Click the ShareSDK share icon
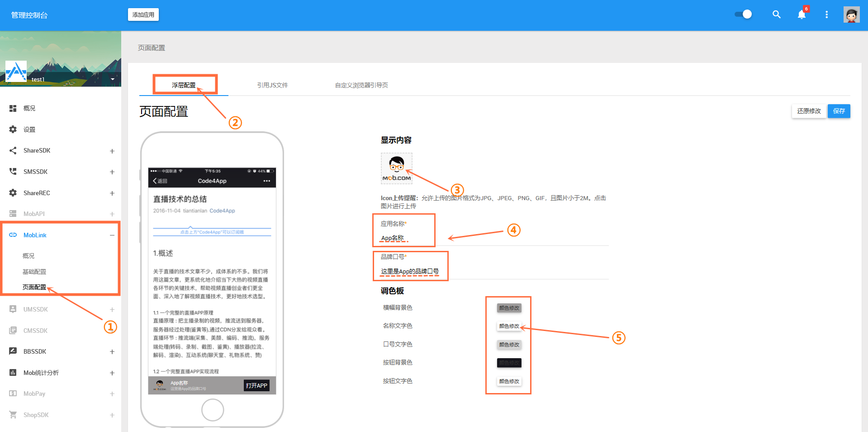 13,150
